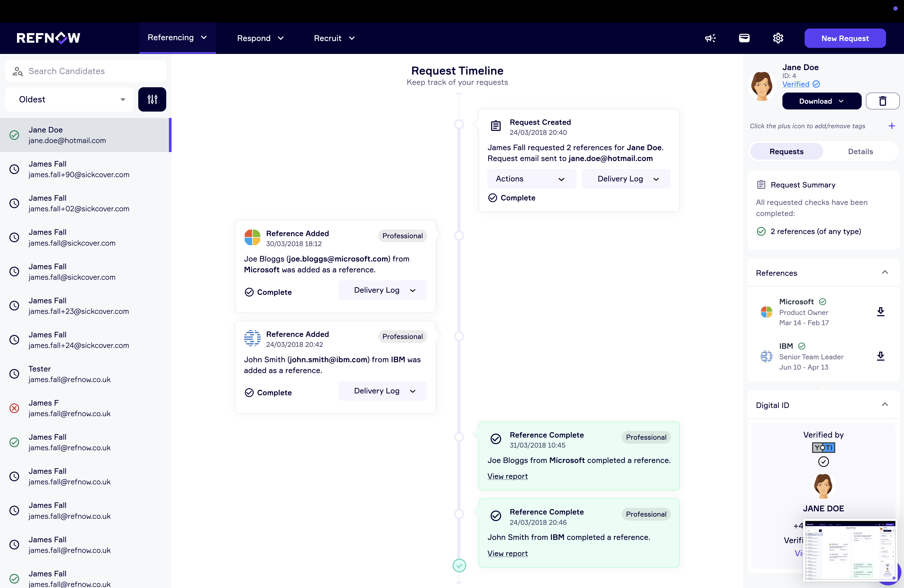The image size is (904, 588).
Task: Click the Search Candidates field
Action: coord(86,71)
